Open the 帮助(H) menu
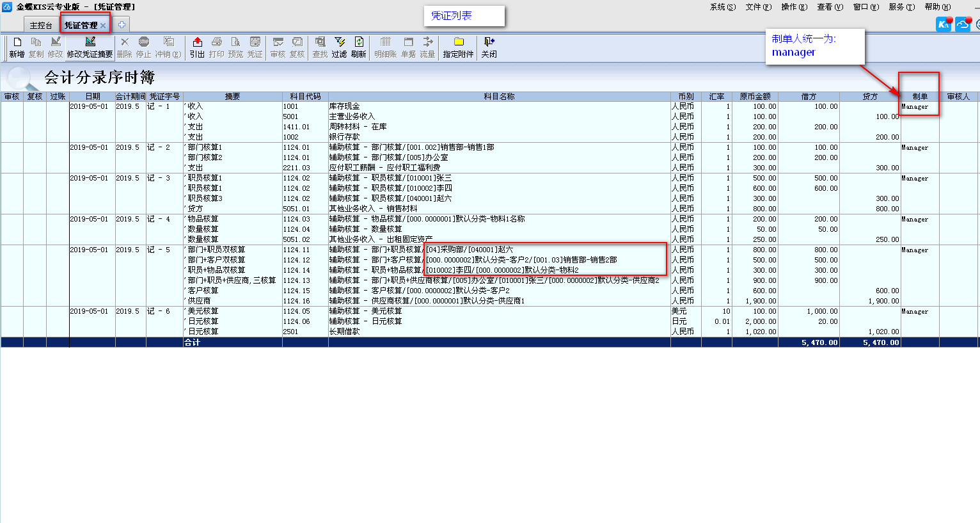This screenshot has width=980, height=523. (x=937, y=7)
